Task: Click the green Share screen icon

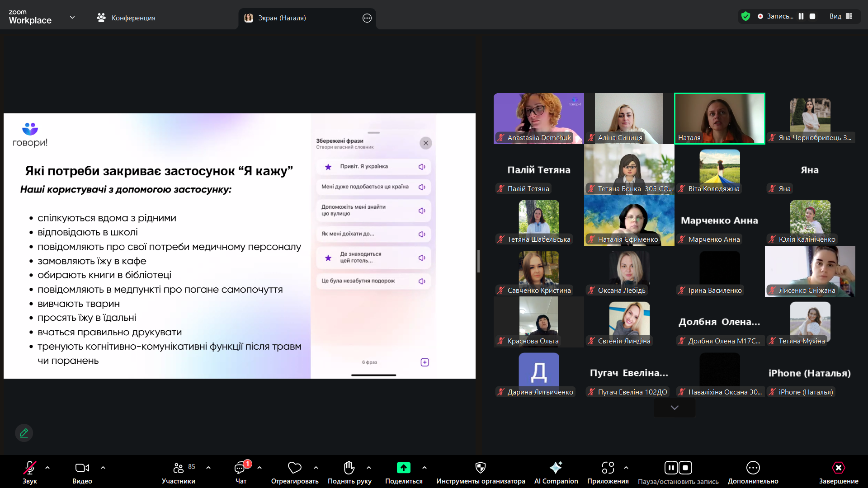Action: (403, 468)
